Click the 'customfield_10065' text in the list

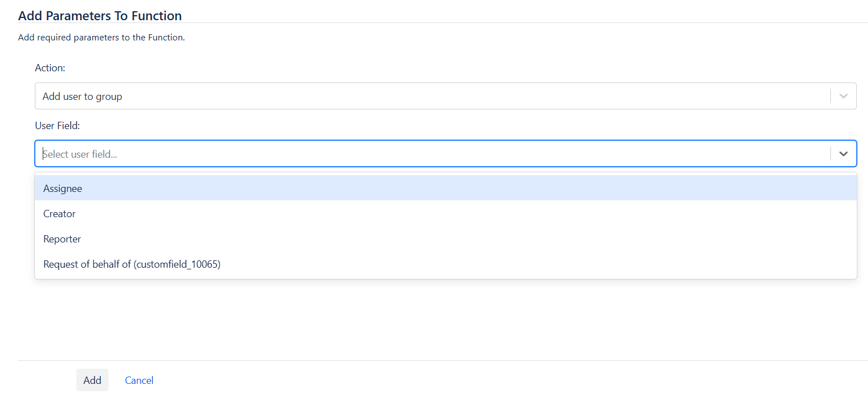coord(177,264)
